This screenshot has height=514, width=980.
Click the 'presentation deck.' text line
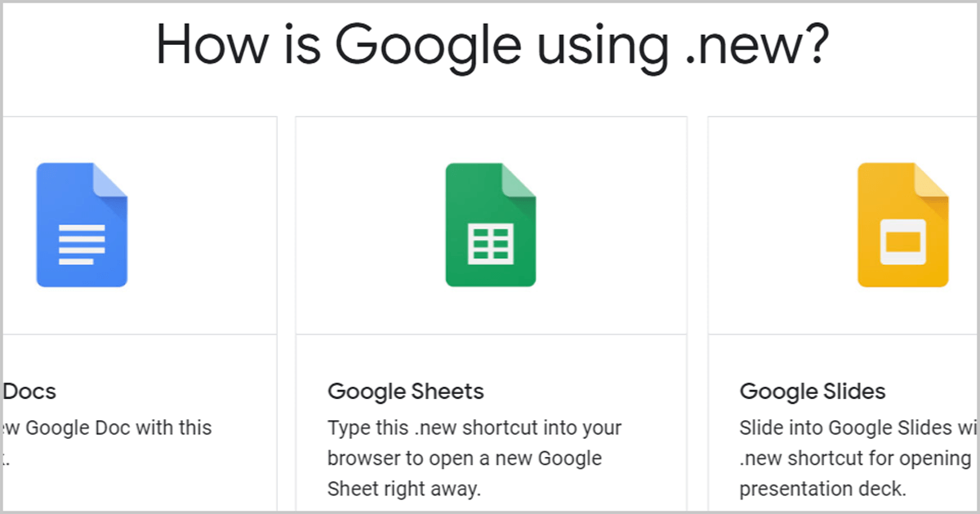(822, 489)
